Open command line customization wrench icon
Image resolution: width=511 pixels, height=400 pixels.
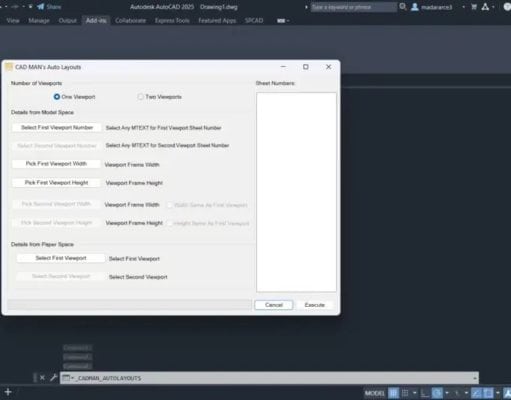coord(53,378)
